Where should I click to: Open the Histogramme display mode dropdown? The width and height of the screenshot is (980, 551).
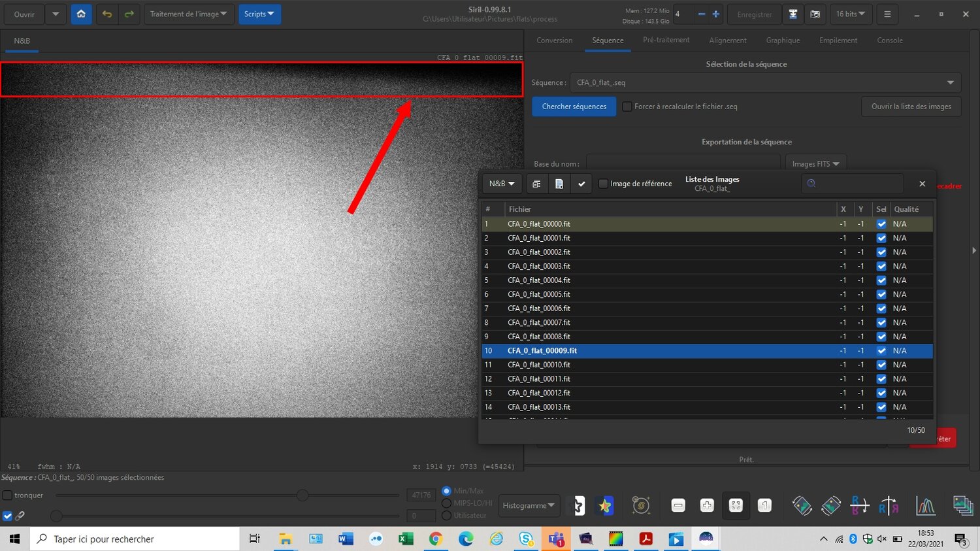(x=529, y=505)
